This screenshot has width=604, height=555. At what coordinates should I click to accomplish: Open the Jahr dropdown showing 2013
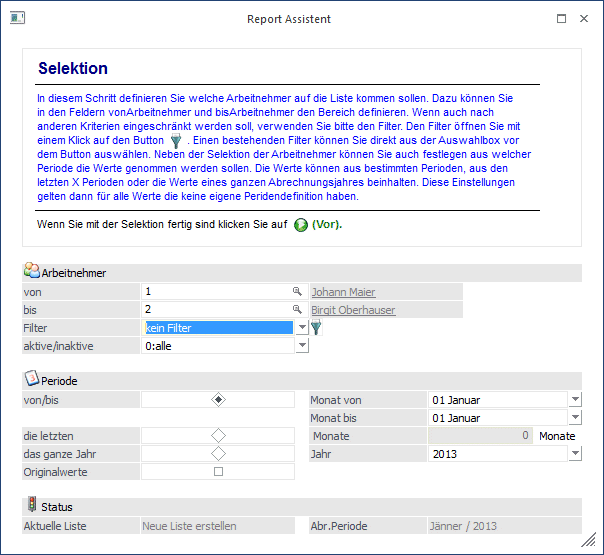pyautogui.click(x=574, y=454)
